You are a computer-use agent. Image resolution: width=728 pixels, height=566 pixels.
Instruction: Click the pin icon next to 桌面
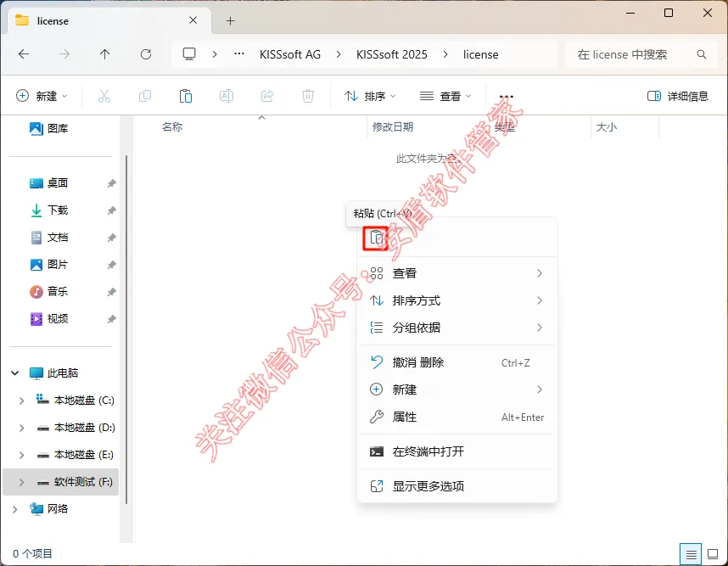coord(111,183)
